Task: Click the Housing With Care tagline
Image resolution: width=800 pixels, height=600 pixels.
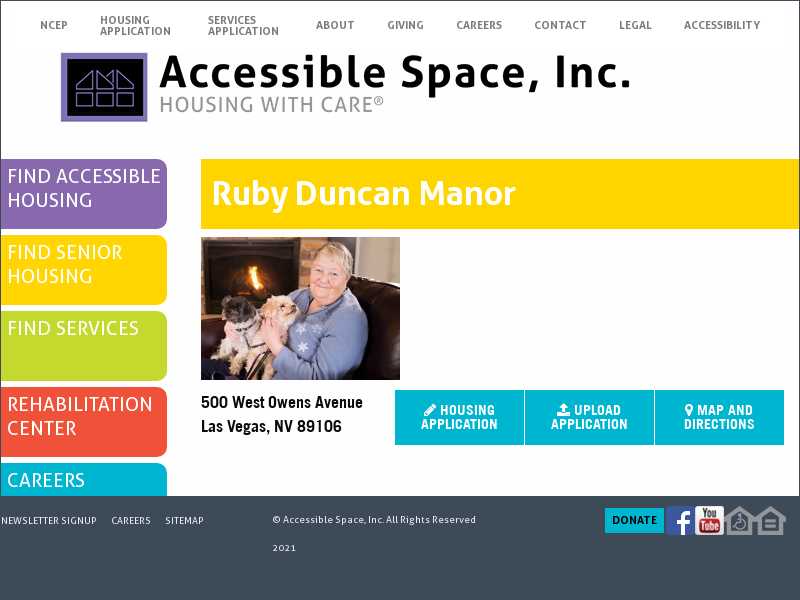Action: tap(271, 105)
